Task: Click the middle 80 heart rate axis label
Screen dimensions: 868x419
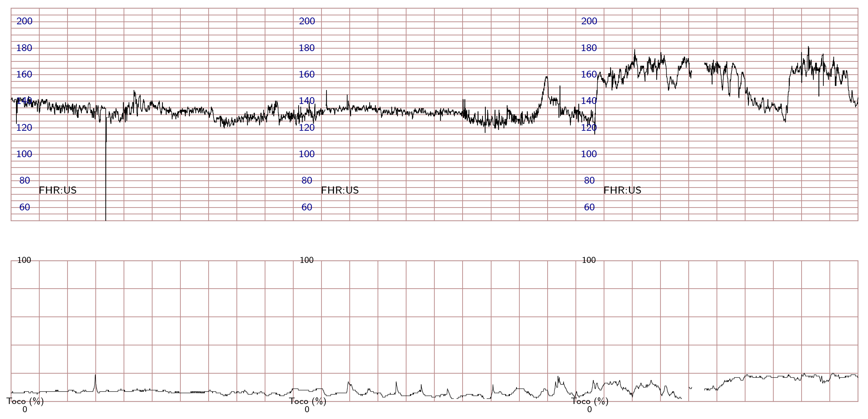Action: click(x=307, y=180)
